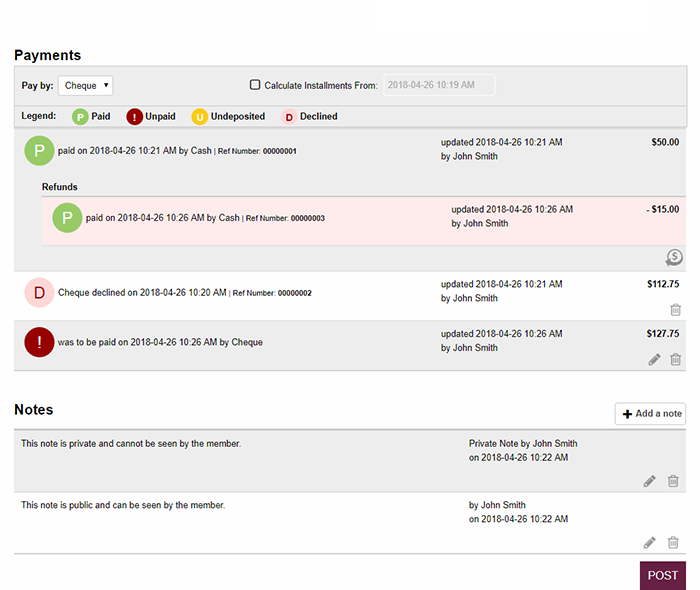Toggle Calculate Installments From checkbox

(255, 85)
